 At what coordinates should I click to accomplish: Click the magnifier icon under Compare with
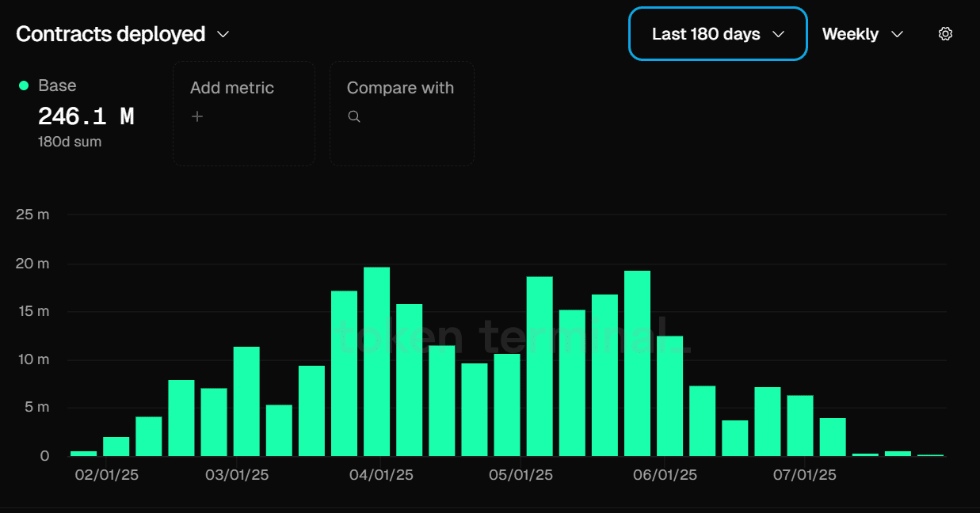tap(354, 117)
